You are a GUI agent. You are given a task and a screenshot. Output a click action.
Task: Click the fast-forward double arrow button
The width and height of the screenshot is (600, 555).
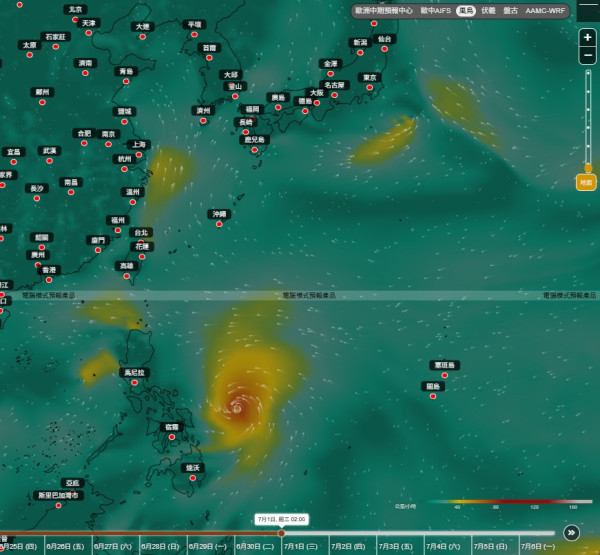(571, 532)
